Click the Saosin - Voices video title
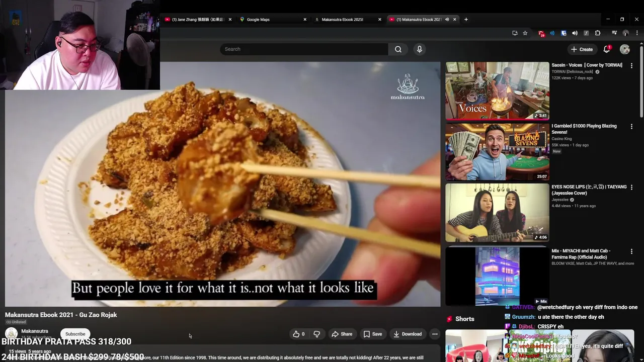 [x=587, y=65]
